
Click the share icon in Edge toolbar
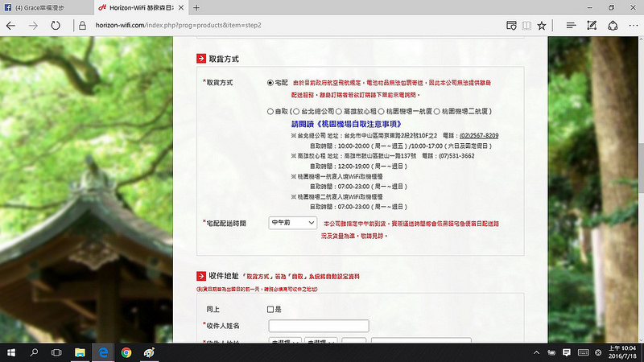pyautogui.click(x=613, y=26)
